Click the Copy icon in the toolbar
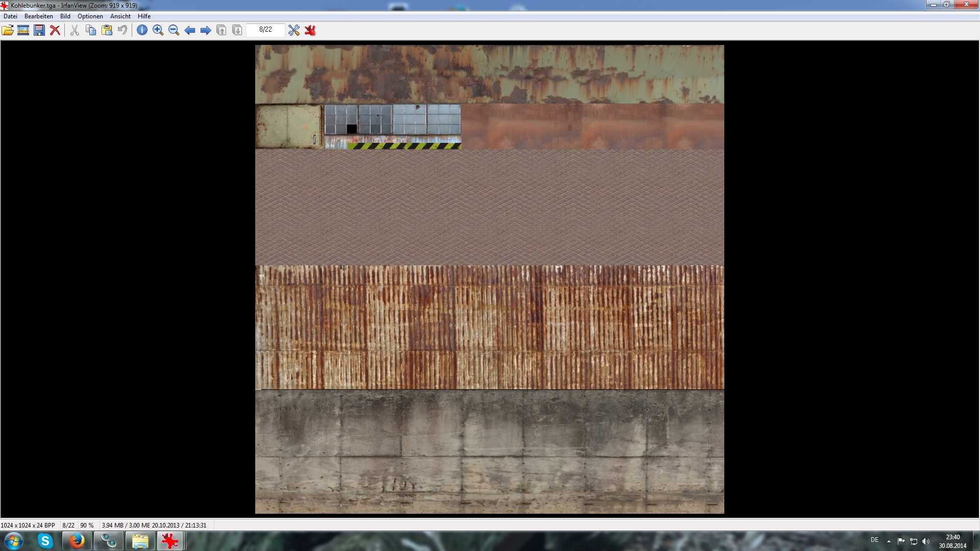 [91, 30]
